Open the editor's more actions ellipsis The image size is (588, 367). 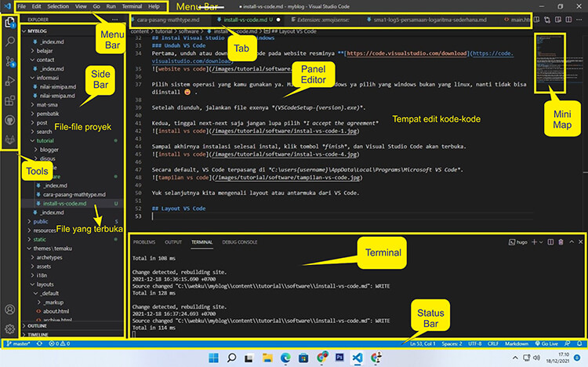click(x=579, y=20)
